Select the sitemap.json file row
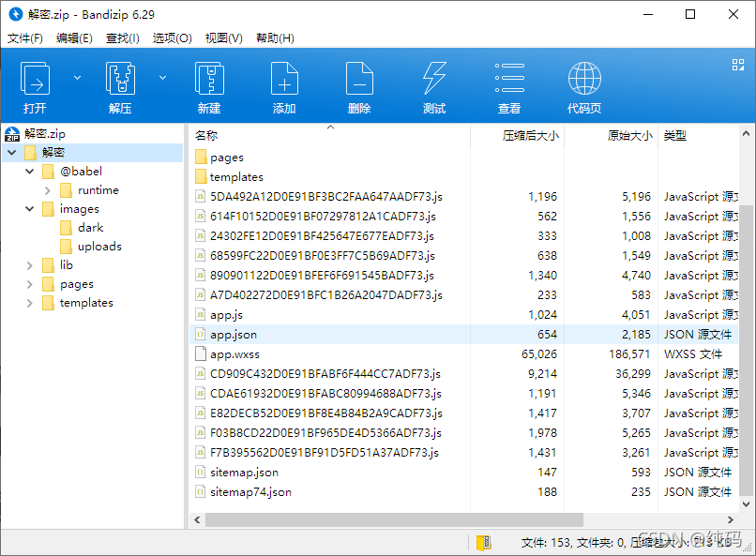 click(x=463, y=473)
